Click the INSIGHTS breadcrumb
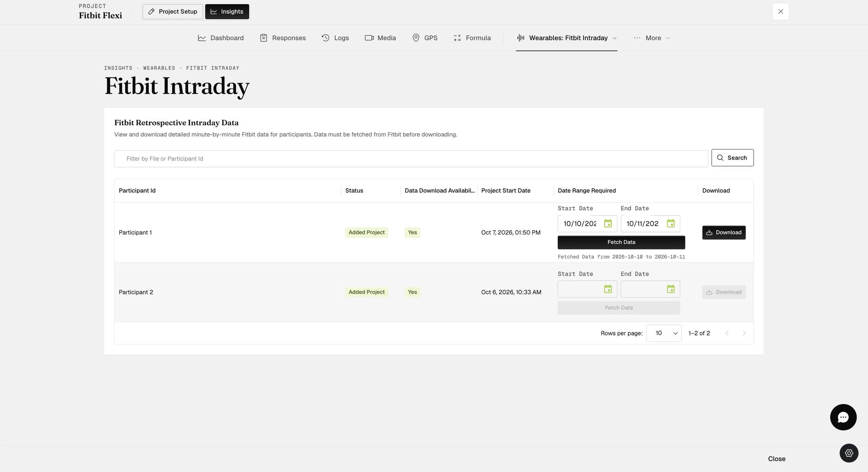 click(x=118, y=68)
